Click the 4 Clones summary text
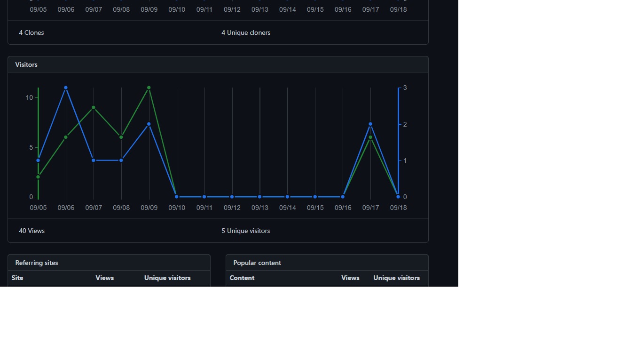Screen dimensions: 644x337 click(x=31, y=32)
